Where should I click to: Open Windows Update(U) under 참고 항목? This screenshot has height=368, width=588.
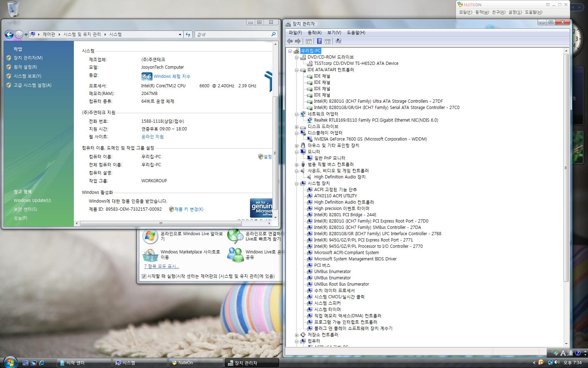tap(32, 200)
